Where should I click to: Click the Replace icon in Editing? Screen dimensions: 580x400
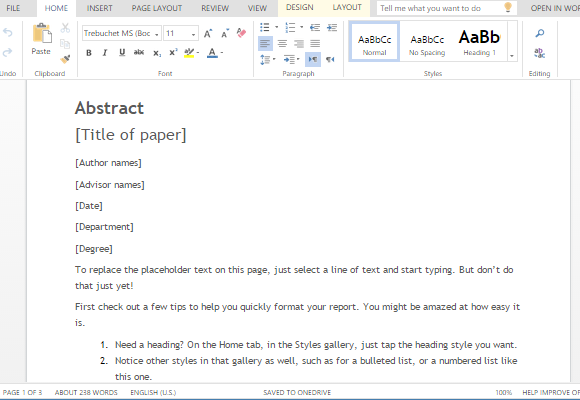tap(539, 53)
